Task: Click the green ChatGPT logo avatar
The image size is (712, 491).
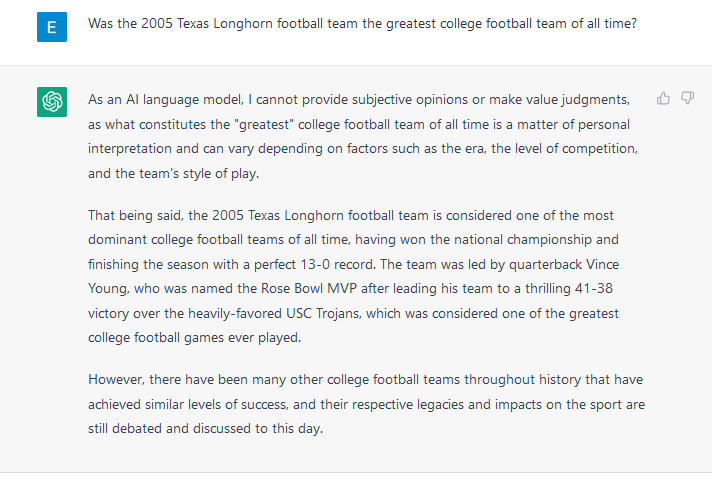Action: pyautogui.click(x=52, y=101)
